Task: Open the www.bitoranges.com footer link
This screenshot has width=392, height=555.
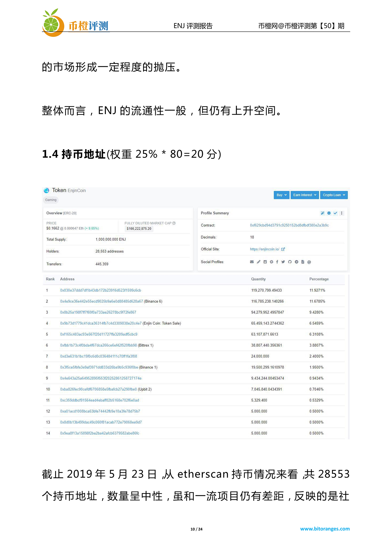Action: (x=325, y=529)
